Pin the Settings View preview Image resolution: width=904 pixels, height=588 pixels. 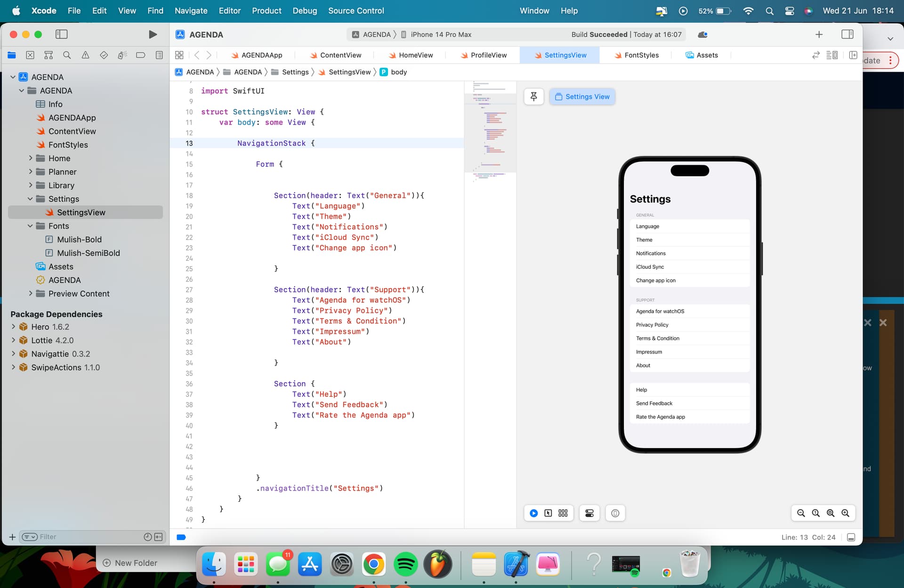click(x=533, y=97)
